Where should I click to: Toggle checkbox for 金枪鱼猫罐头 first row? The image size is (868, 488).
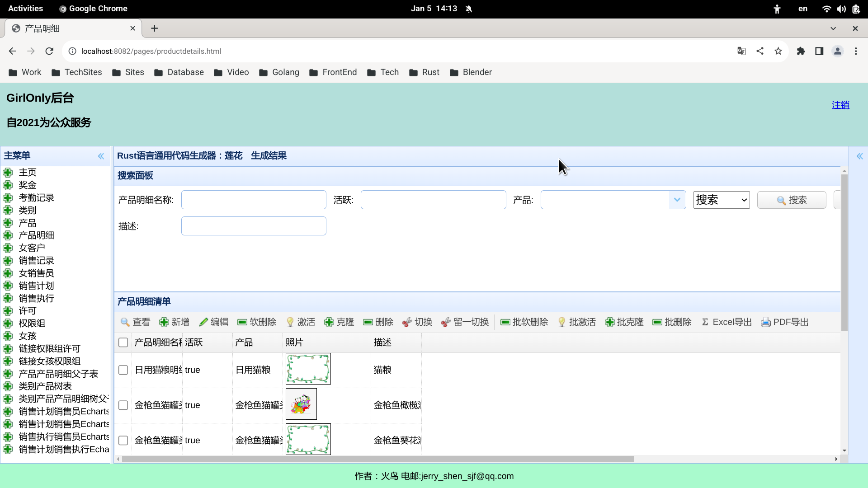123,404
